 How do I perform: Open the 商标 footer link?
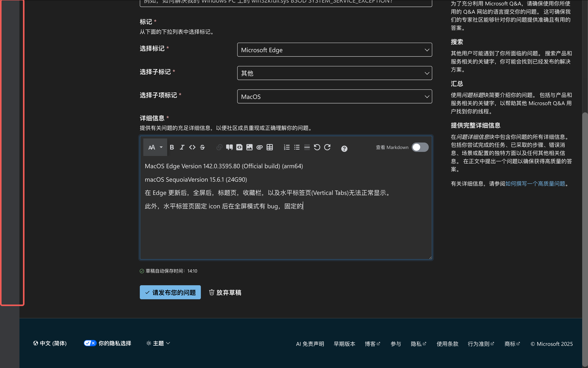512,344
